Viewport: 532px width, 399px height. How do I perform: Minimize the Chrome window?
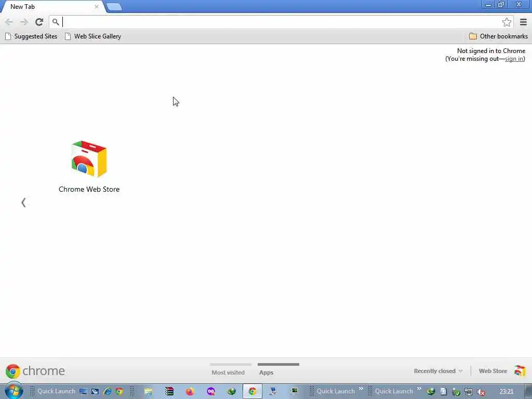pos(488,5)
